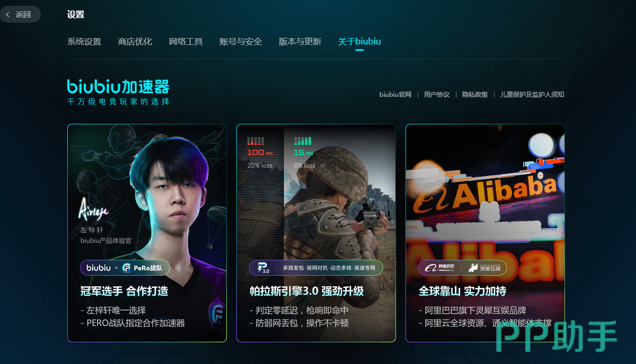The height and width of the screenshot is (364, 636).
Task: Click the 全球靠山 实力加持 card
Action: click(x=485, y=233)
